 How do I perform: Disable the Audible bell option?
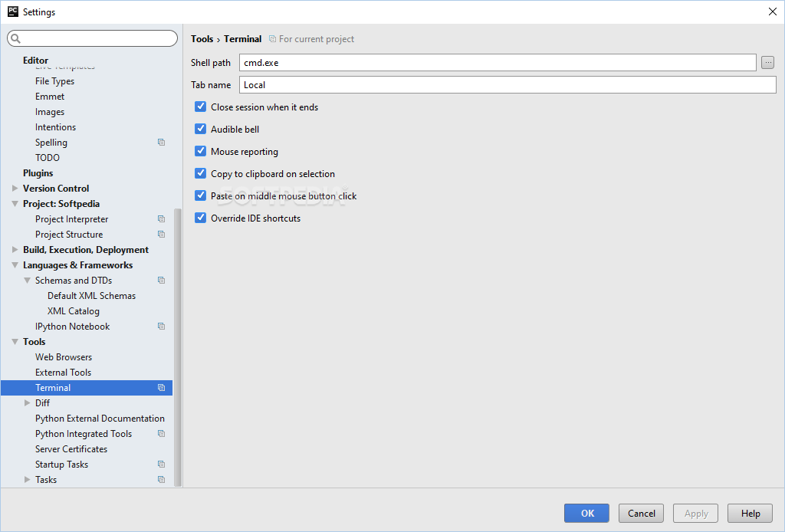[200, 129]
